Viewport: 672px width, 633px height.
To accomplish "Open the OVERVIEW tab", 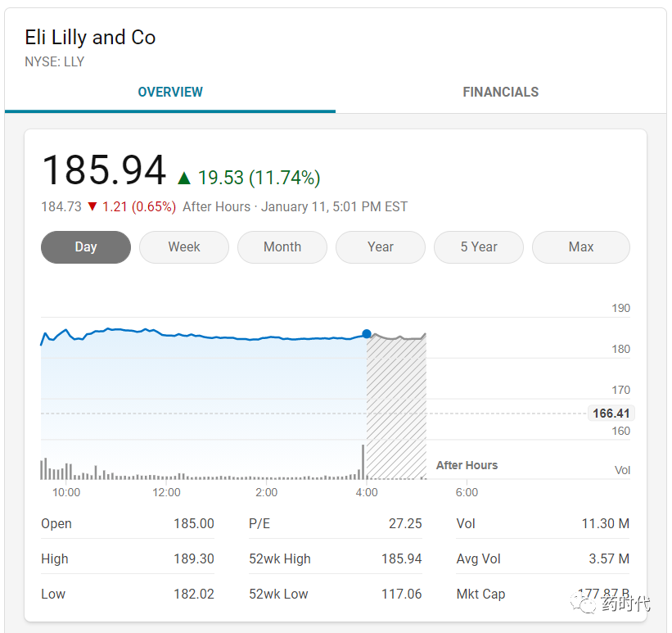I will [x=170, y=92].
